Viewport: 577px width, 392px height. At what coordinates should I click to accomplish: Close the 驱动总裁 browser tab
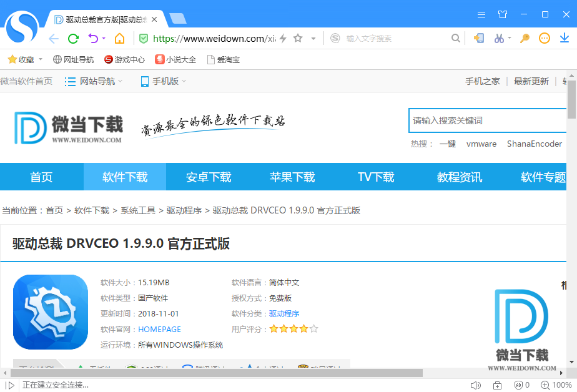point(154,19)
